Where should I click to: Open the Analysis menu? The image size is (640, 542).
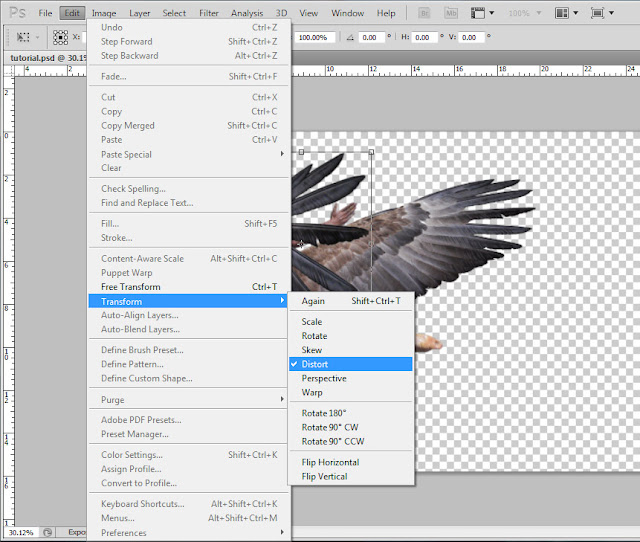point(247,13)
